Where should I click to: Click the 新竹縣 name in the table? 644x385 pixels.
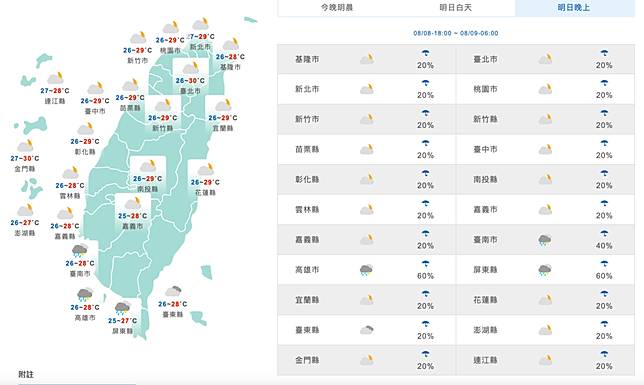click(485, 119)
